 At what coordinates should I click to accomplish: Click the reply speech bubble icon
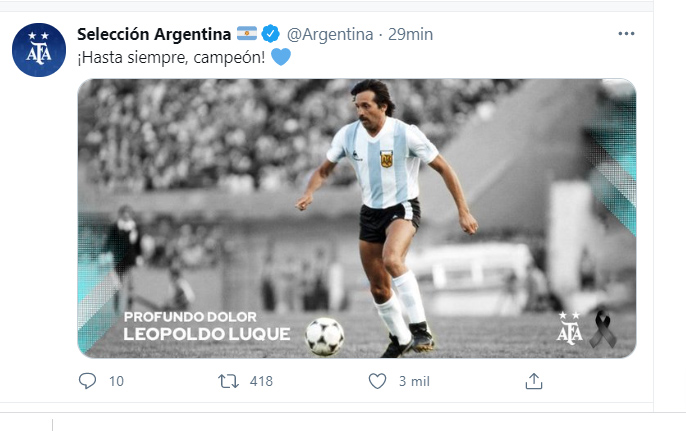87,381
